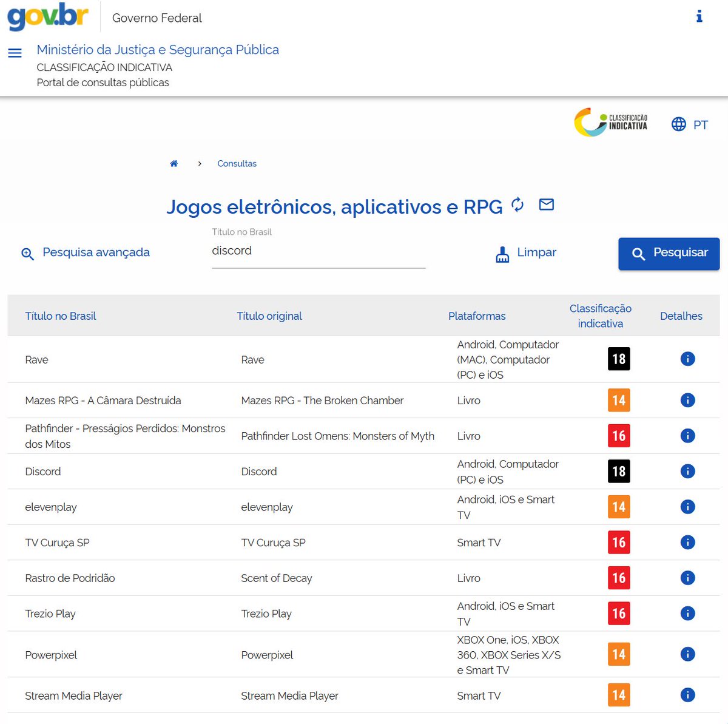Open the language globe selector PT
Screen dimensions: 728x724
[690, 124]
